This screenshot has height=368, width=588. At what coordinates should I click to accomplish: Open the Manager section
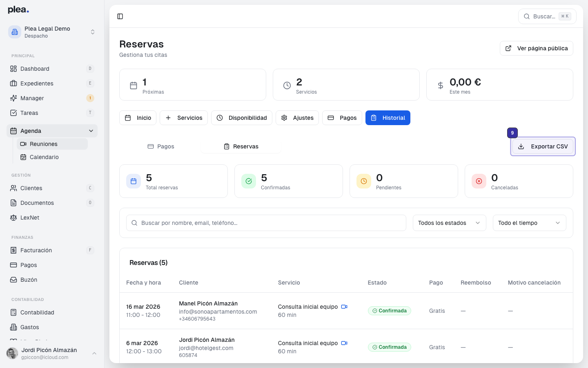point(52,98)
